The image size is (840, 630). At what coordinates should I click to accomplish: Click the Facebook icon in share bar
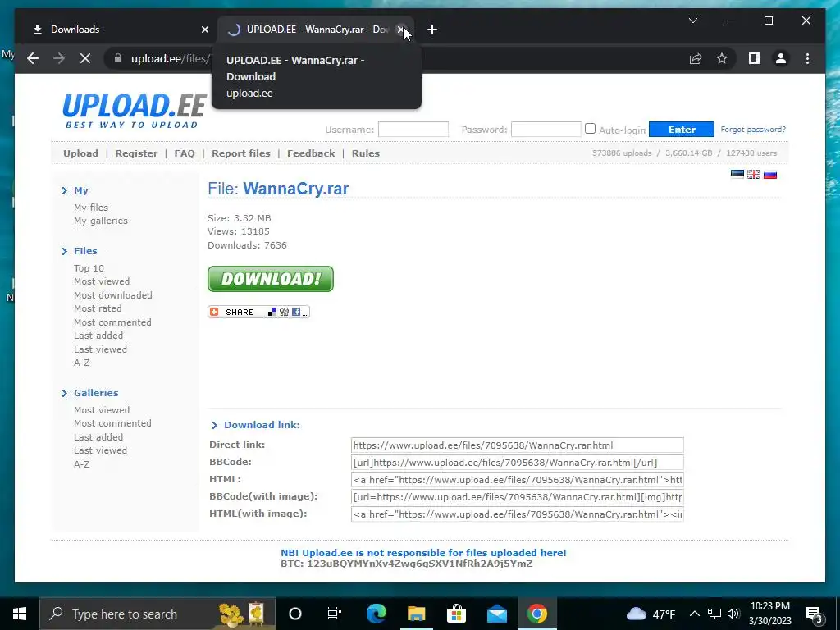[x=295, y=312]
